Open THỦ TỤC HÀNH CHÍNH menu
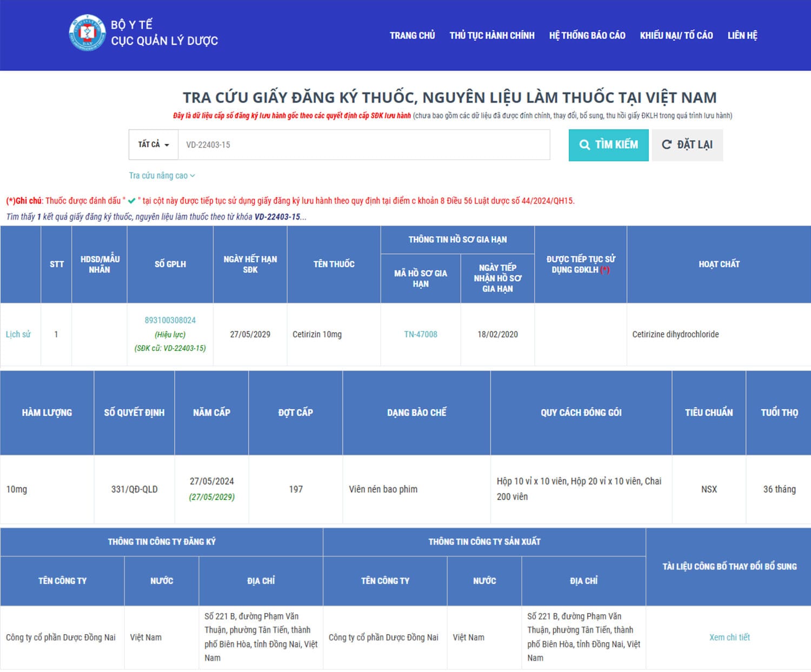Viewport: 811px width, 672px height. pyautogui.click(x=492, y=35)
